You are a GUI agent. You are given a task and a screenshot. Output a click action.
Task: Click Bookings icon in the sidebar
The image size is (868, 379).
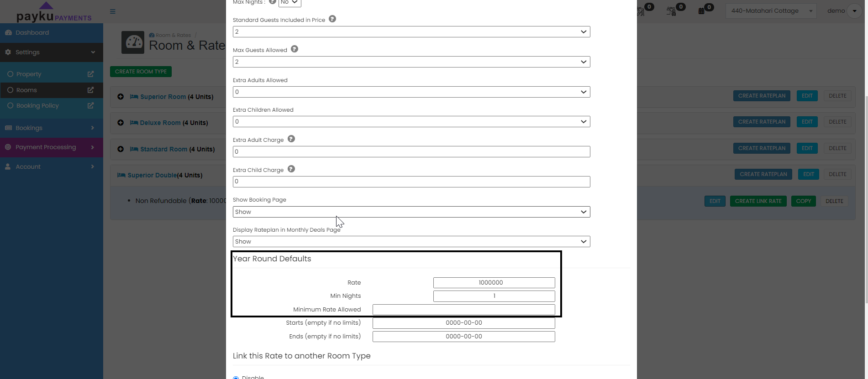[x=8, y=128]
